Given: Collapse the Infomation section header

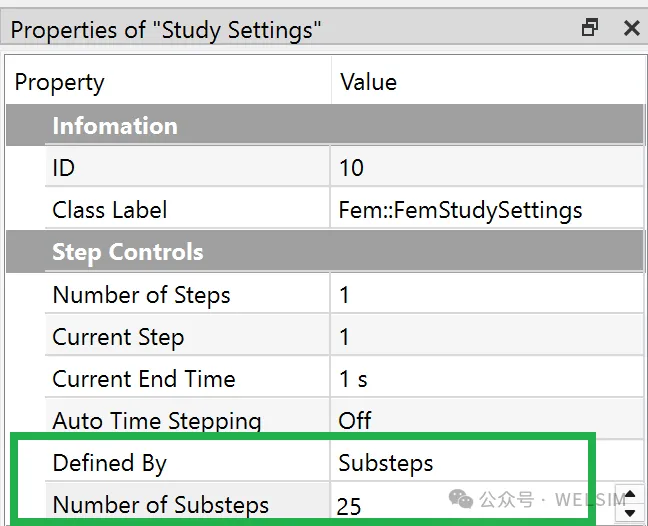Looking at the screenshot, I should tap(325, 125).
